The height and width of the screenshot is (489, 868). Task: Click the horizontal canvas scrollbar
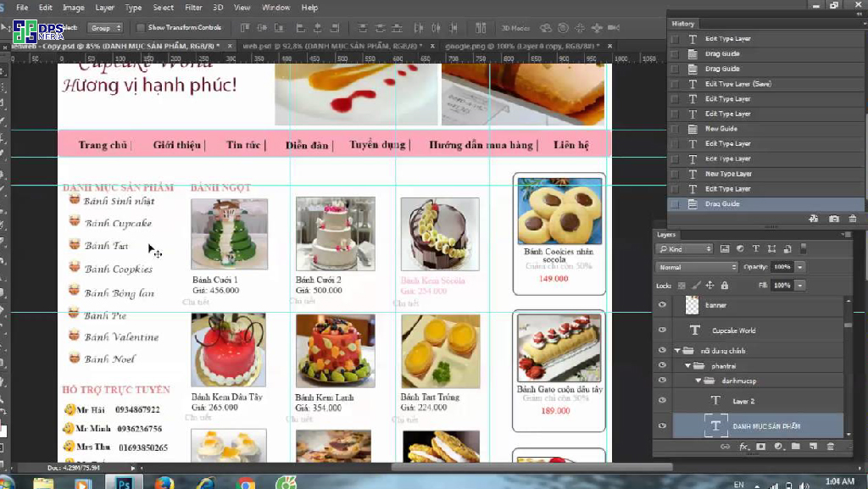pos(531,468)
